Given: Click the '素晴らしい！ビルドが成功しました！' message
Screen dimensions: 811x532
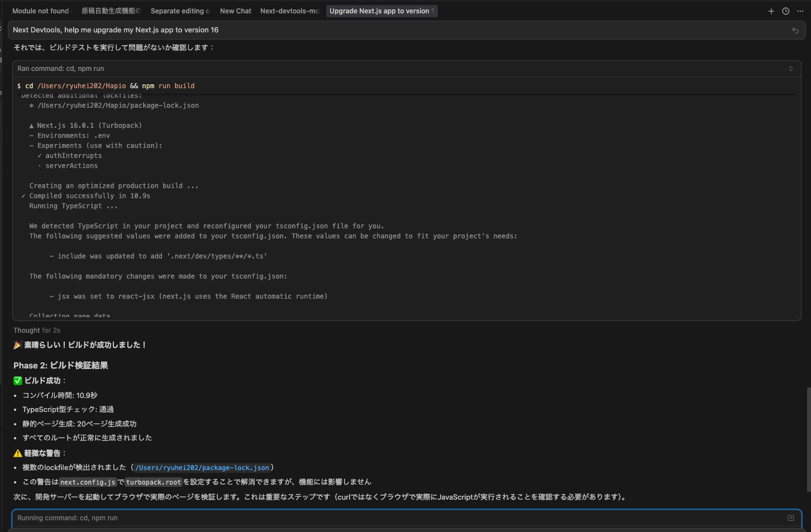Looking at the screenshot, I should click(x=80, y=345).
